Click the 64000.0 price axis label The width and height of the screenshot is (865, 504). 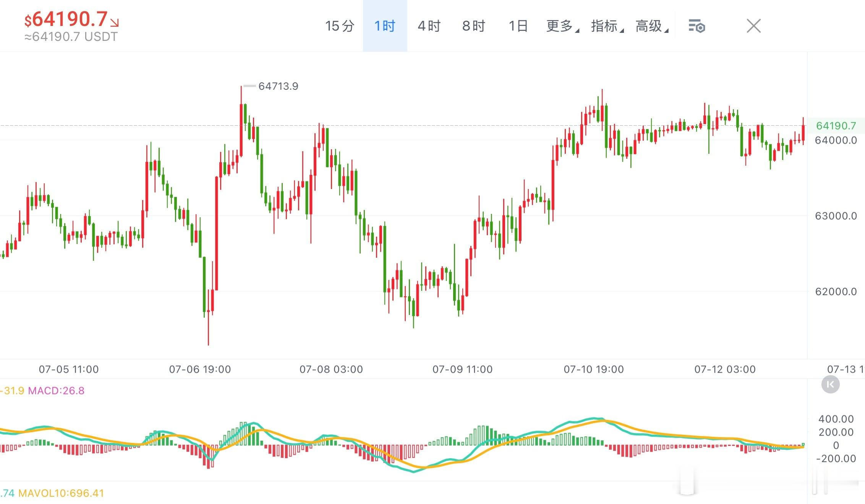click(836, 140)
